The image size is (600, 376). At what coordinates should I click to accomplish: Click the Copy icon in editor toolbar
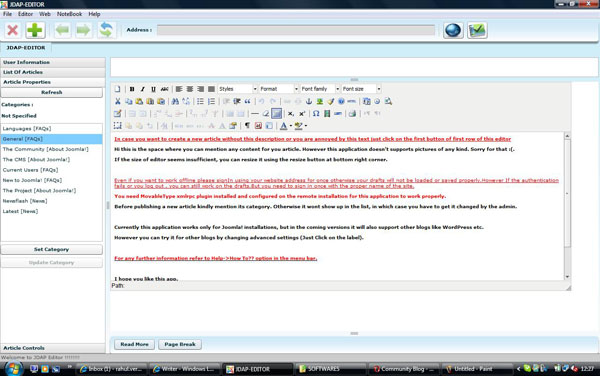(x=129, y=101)
